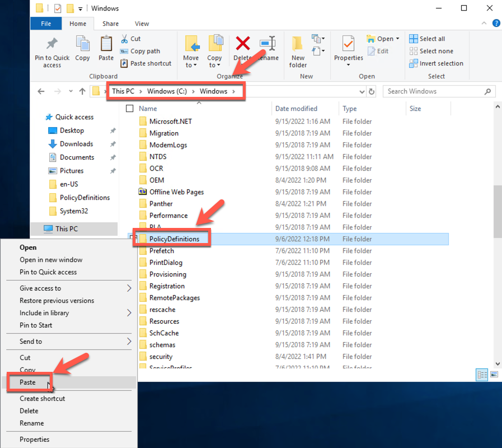Switch to the Share tab
This screenshot has height=448, width=502.
tap(110, 24)
